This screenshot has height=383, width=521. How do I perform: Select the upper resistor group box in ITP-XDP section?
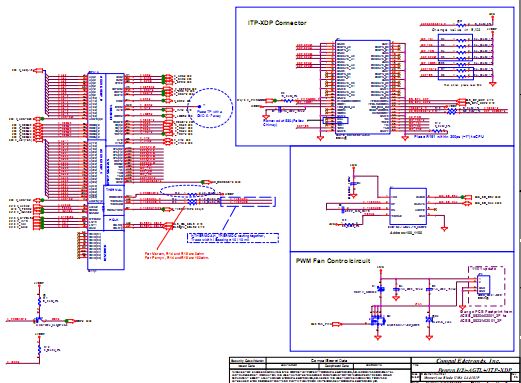(455, 47)
